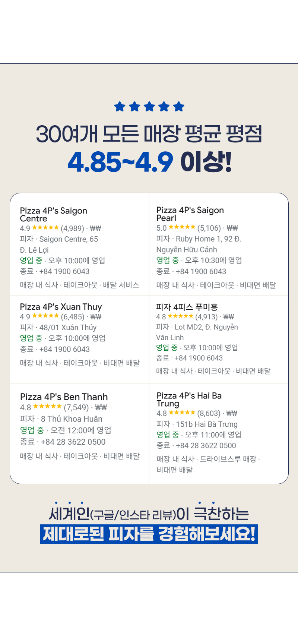Select the Pizza 4P's Hai Ba Trung title
Image resolution: width=298 pixels, height=644 pixels.
coord(189,399)
